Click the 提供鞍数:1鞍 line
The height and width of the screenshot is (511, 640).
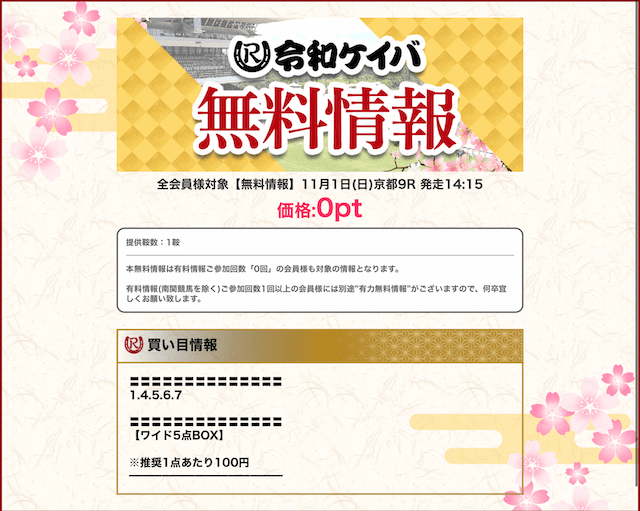coord(153,242)
